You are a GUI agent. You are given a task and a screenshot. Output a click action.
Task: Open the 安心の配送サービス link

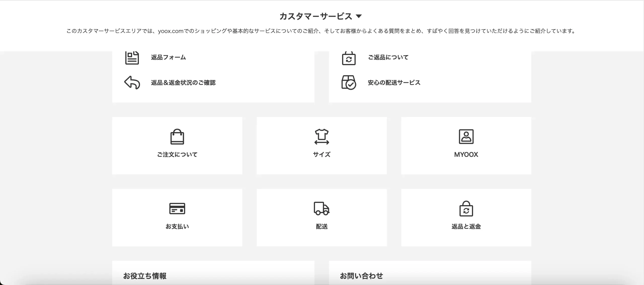[x=394, y=83]
